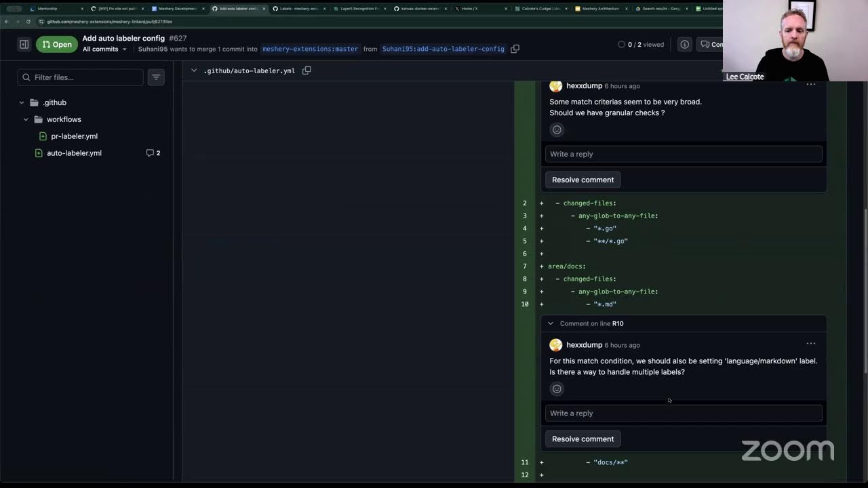Click the reply field under the first comment
868x488 pixels.
(684, 154)
